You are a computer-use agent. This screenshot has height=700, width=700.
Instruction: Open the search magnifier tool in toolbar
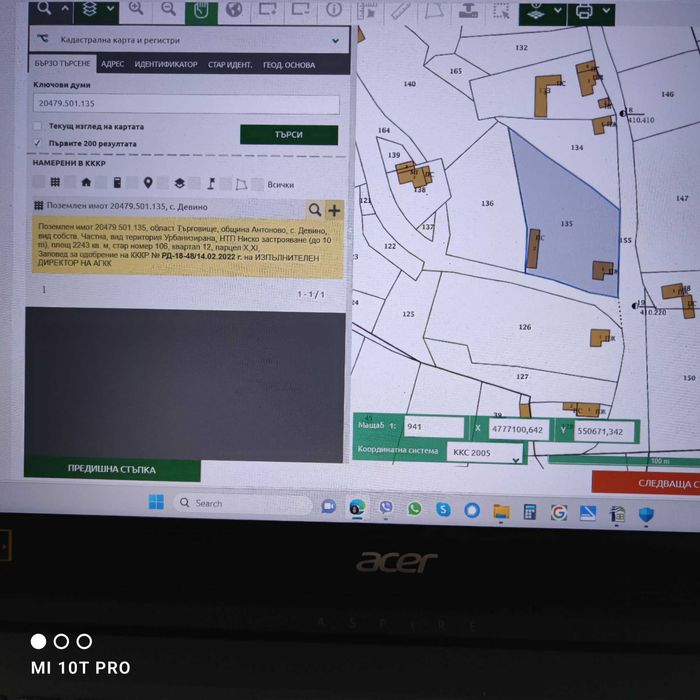pyautogui.click(x=44, y=9)
